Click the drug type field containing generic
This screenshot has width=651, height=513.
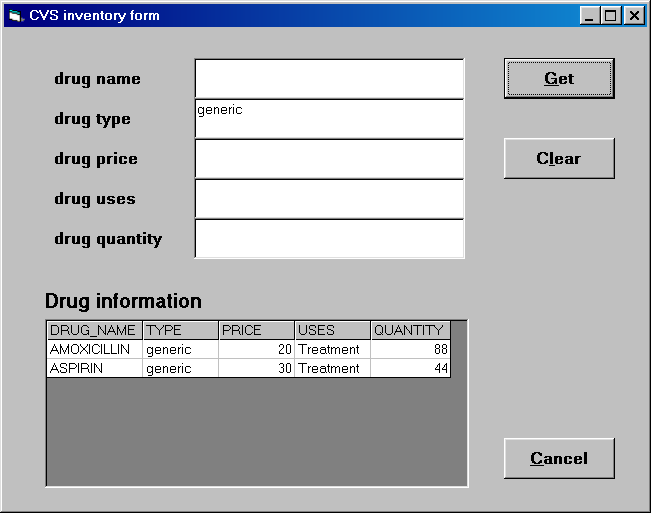pos(329,119)
